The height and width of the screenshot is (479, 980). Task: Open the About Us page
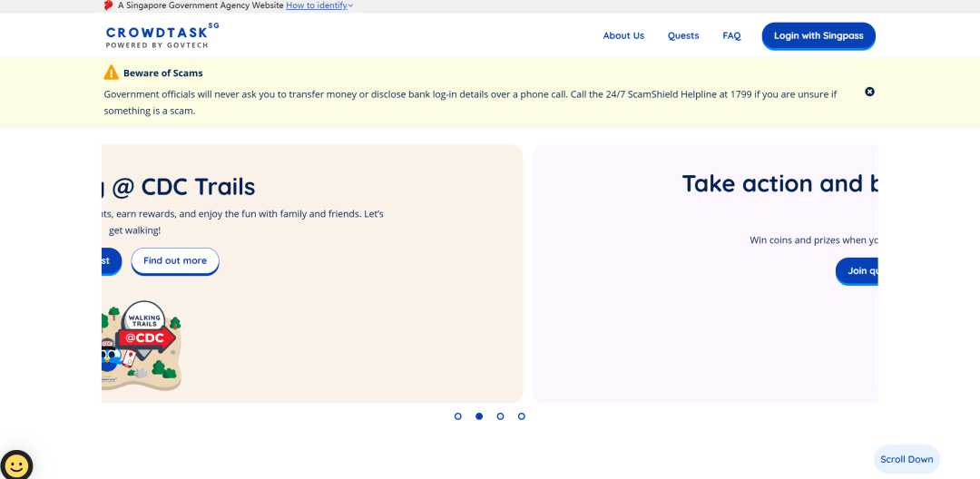pyautogui.click(x=623, y=36)
